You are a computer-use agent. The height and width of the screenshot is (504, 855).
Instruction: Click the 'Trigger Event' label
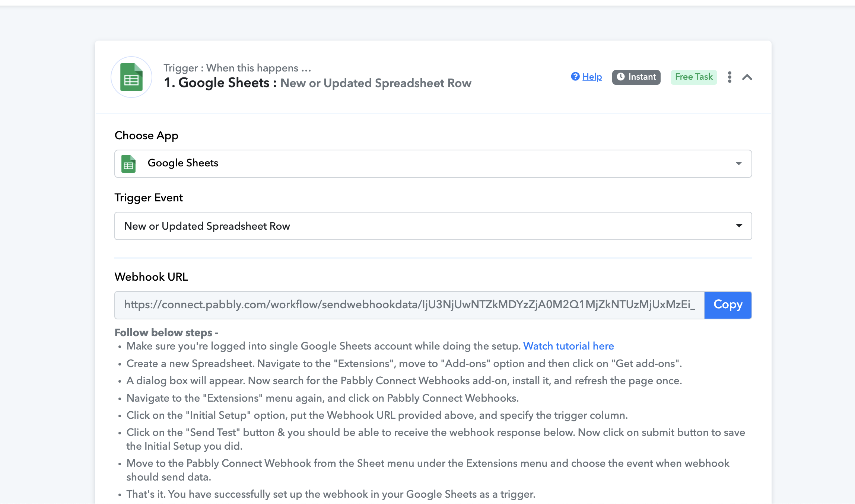(x=149, y=198)
